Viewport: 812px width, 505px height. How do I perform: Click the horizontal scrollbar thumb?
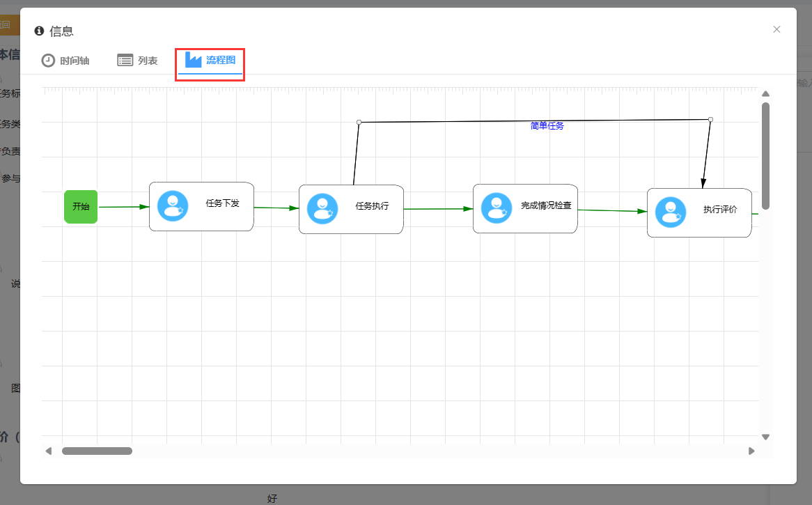(x=97, y=451)
